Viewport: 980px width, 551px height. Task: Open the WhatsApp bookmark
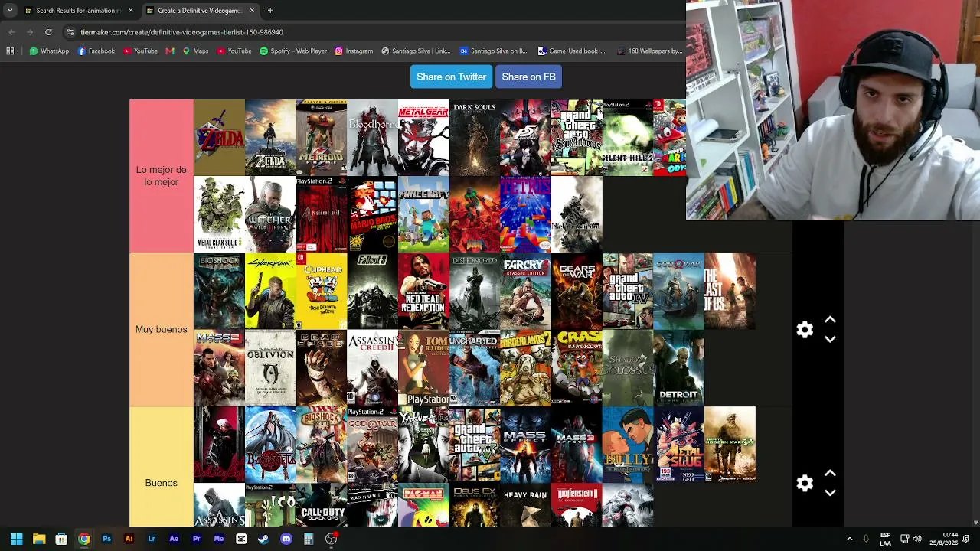tap(49, 51)
